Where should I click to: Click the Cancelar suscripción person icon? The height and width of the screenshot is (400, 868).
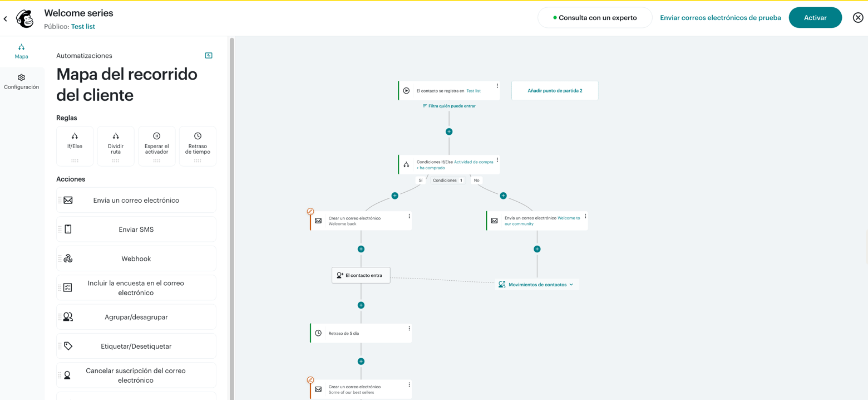tap(67, 375)
